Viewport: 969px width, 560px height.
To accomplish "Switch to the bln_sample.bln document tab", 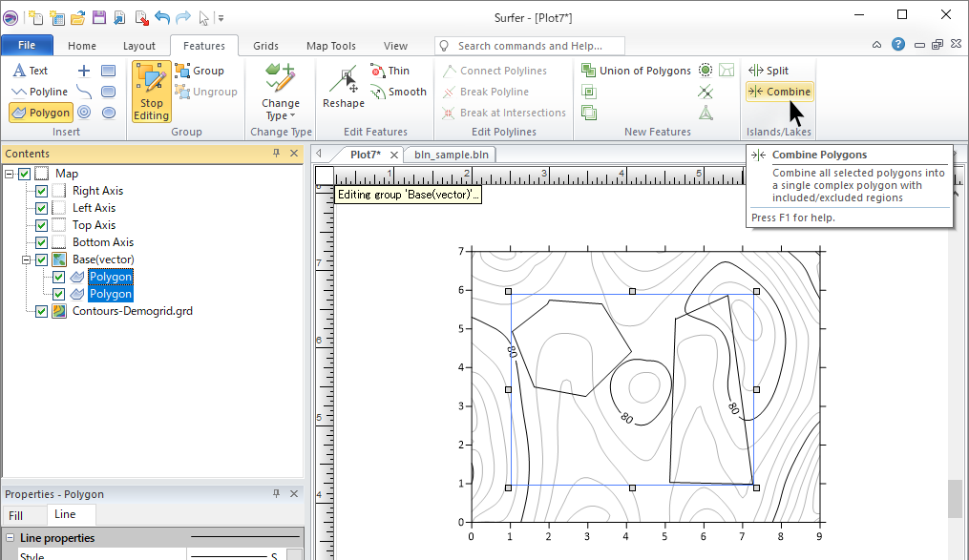I will (452, 155).
